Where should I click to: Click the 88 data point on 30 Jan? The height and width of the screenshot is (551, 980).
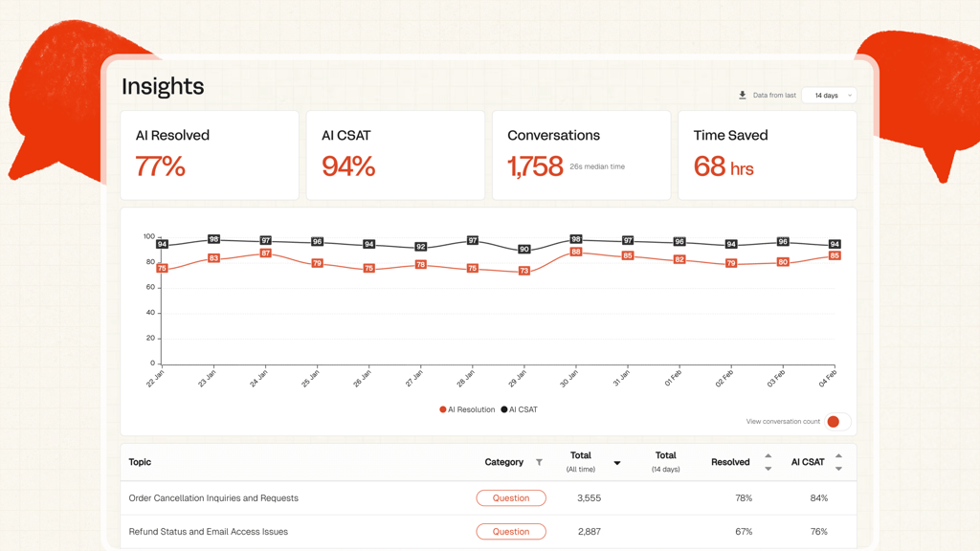coord(575,252)
